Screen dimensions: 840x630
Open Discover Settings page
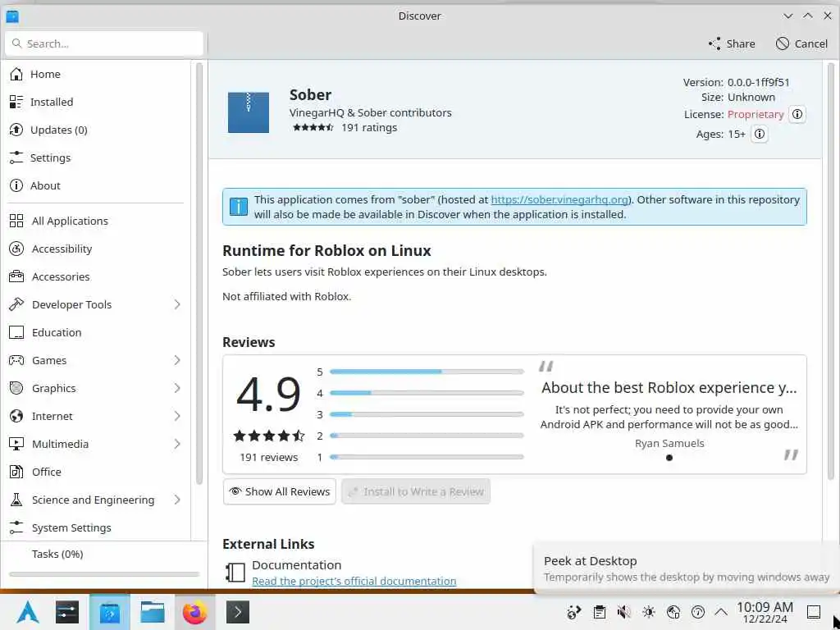(97, 157)
